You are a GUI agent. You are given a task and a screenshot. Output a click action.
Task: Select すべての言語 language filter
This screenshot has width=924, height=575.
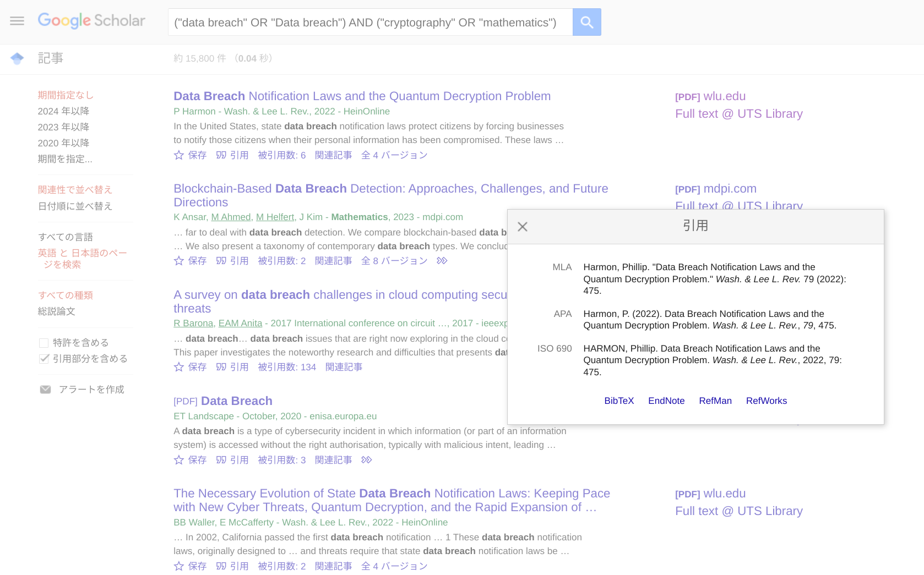66,237
